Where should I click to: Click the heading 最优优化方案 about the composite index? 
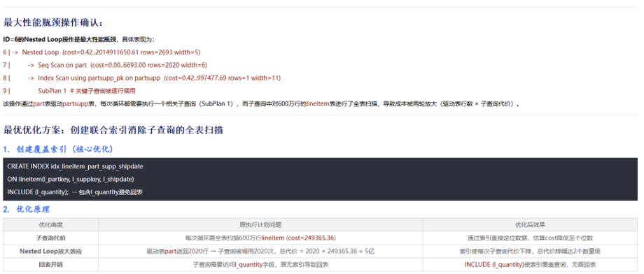[113, 131]
